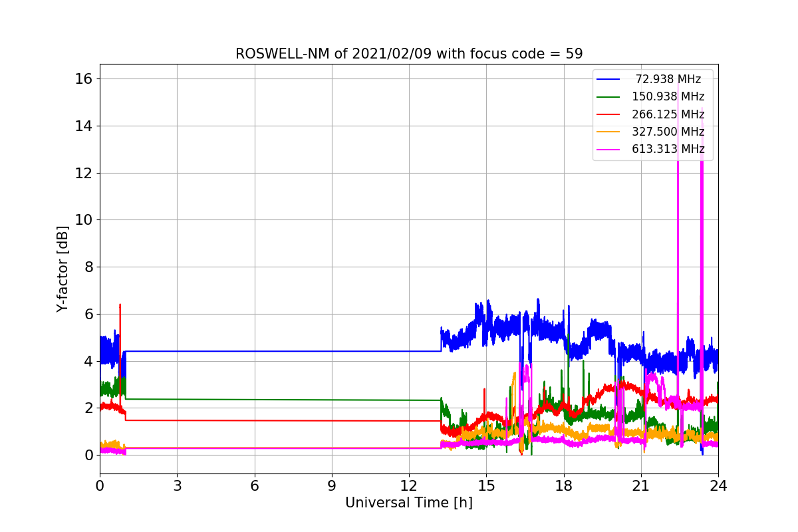
Task: Click the orange 327.500 MHz legend line
Action: tap(608, 132)
